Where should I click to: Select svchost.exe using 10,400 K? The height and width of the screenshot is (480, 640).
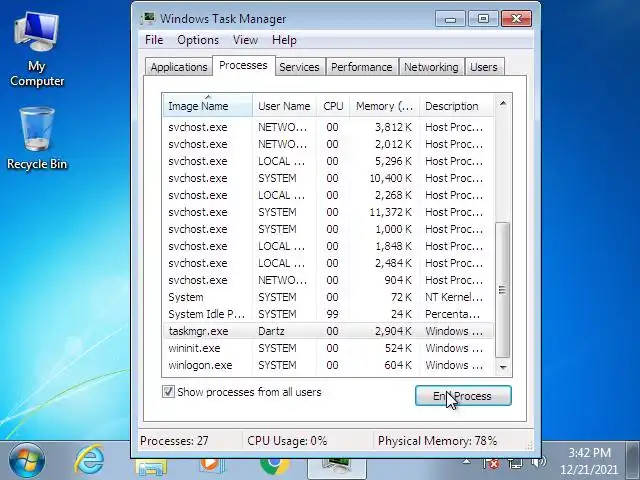click(328, 178)
